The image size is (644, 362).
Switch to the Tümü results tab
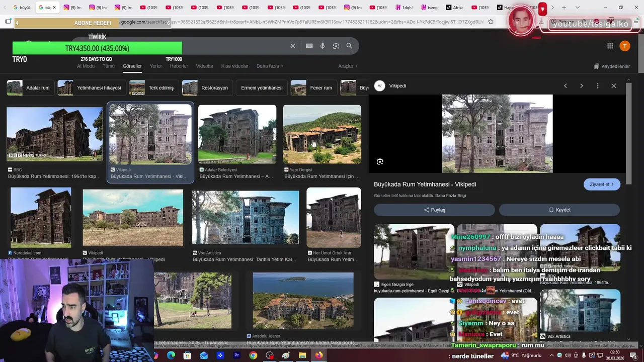point(109,66)
